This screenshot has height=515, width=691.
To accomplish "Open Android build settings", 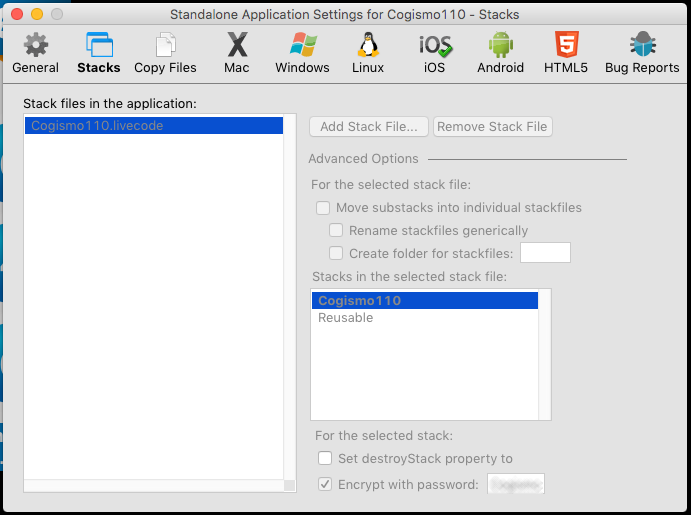I will click(x=500, y=52).
